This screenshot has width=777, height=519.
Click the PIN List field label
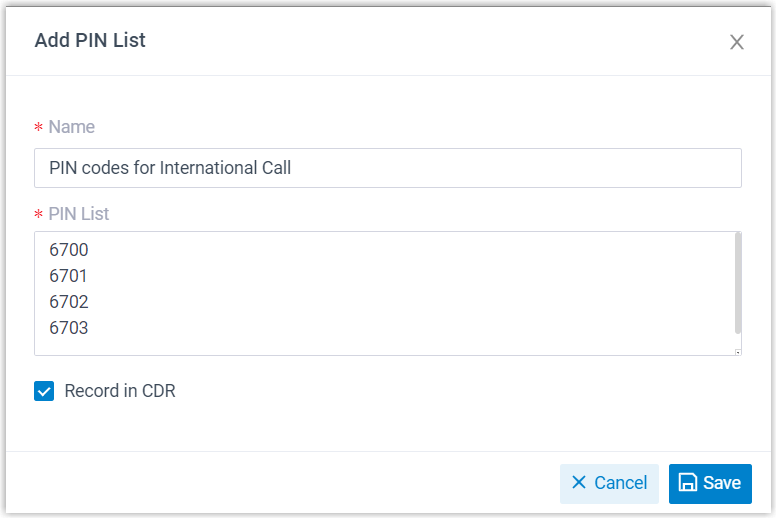(x=79, y=214)
